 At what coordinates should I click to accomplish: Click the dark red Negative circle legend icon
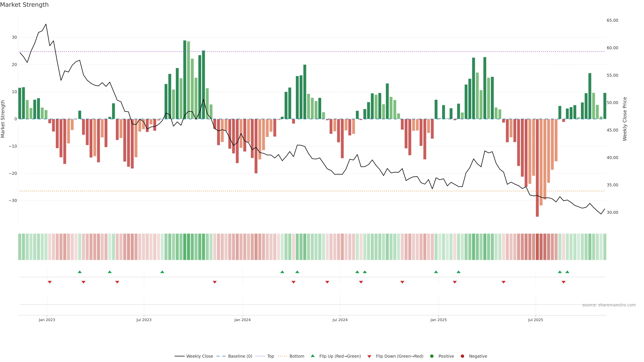click(462, 356)
